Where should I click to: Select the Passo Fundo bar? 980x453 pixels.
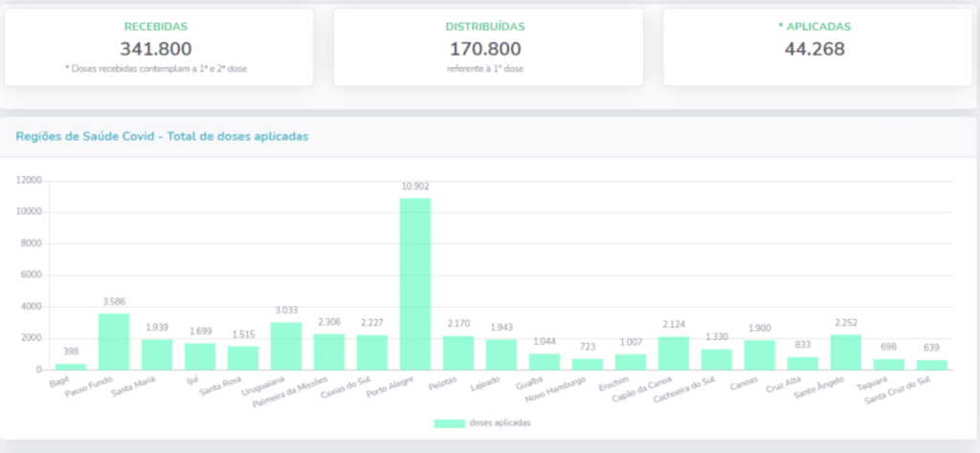click(x=114, y=342)
